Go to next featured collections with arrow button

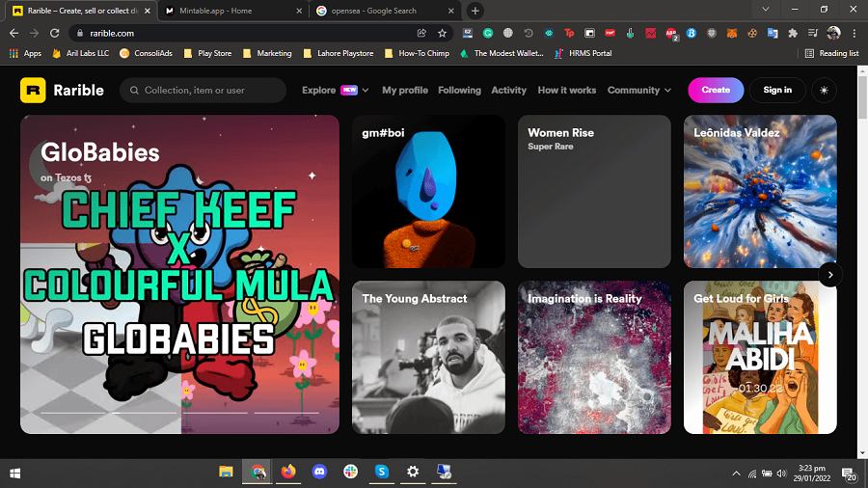[829, 275]
